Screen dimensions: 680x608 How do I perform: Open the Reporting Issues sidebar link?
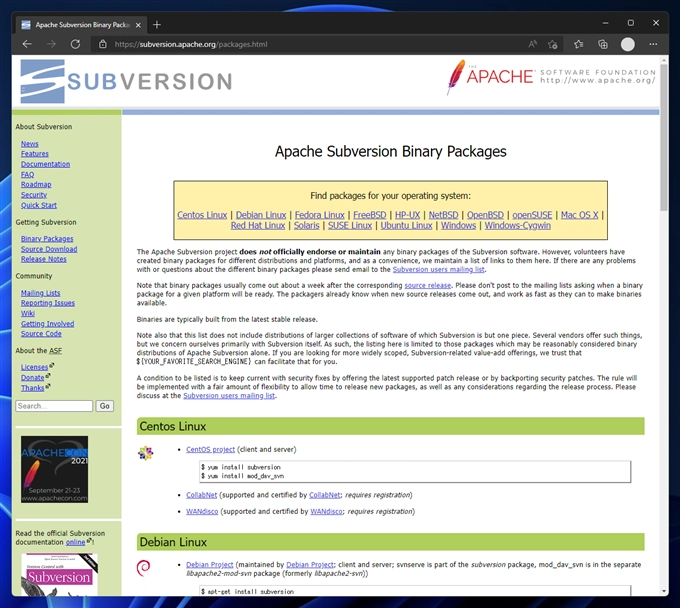coord(48,303)
